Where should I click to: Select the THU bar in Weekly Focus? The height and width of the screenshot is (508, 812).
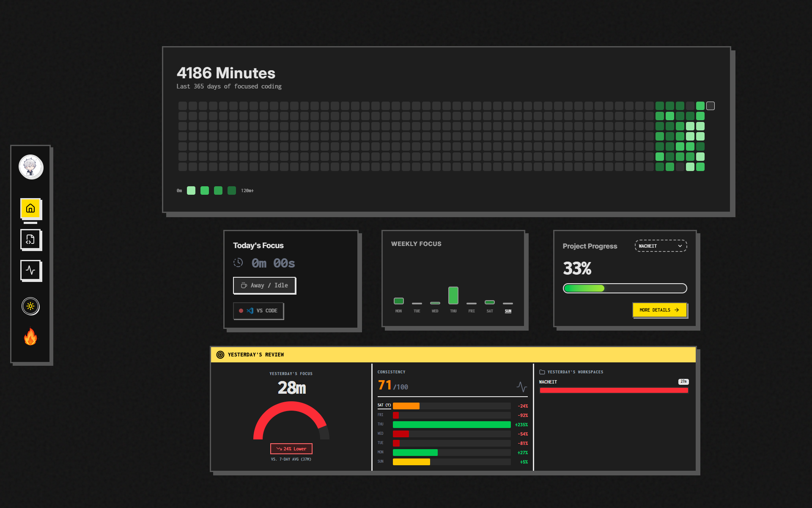click(x=453, y=295)
